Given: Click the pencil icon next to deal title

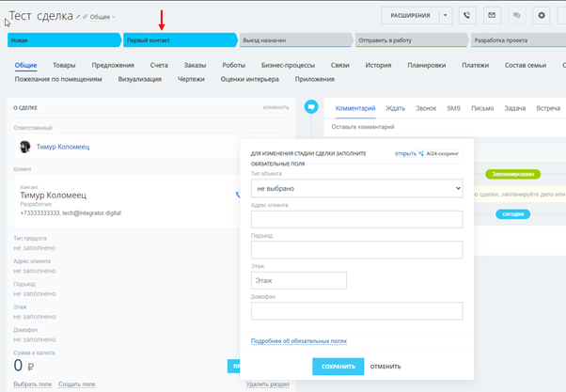Looking at the screenshot, I should 79,17.
